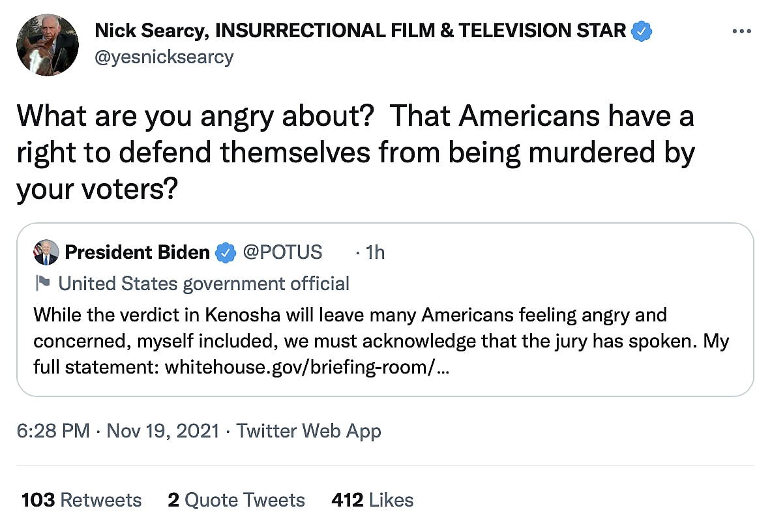772x532 pixels.
Task: Show the 412 Likes list
Action: click(372, 500)
